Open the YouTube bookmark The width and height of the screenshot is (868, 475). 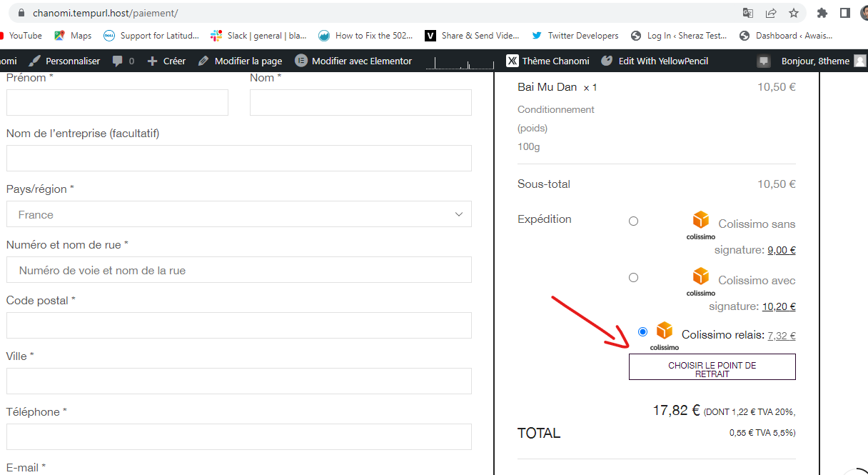21,36
